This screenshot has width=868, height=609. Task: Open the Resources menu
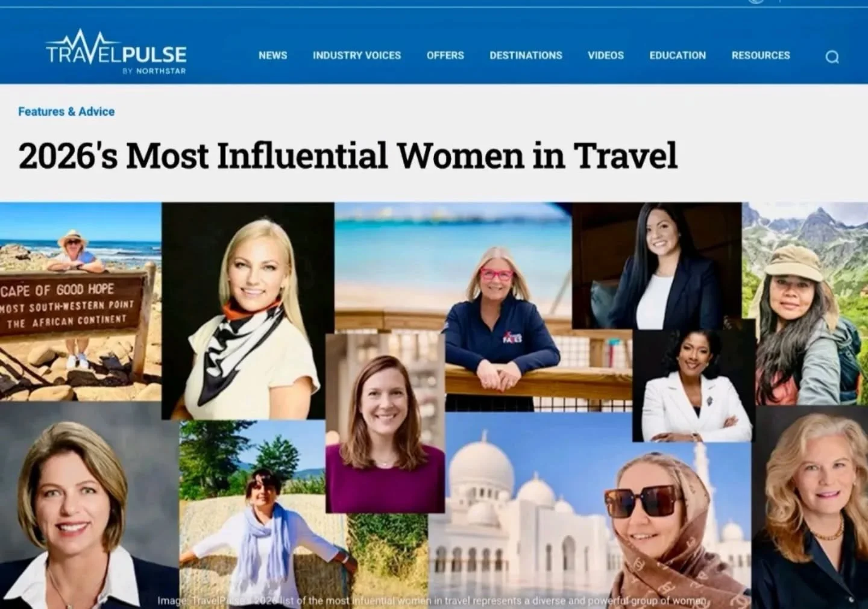click(760, 55)
